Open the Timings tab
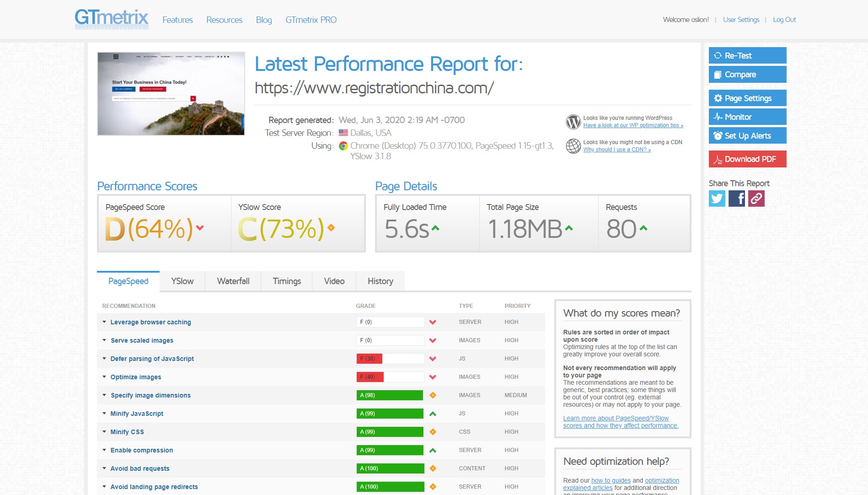 coord(287,281)
